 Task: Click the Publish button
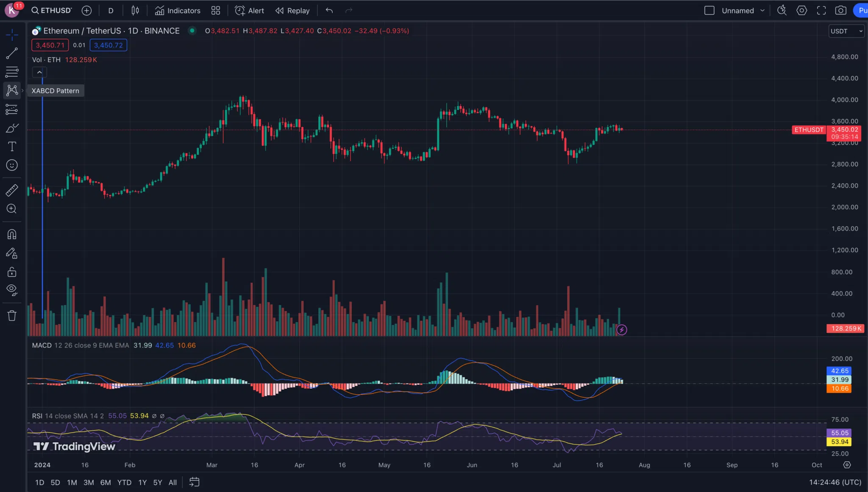[861, 11]
